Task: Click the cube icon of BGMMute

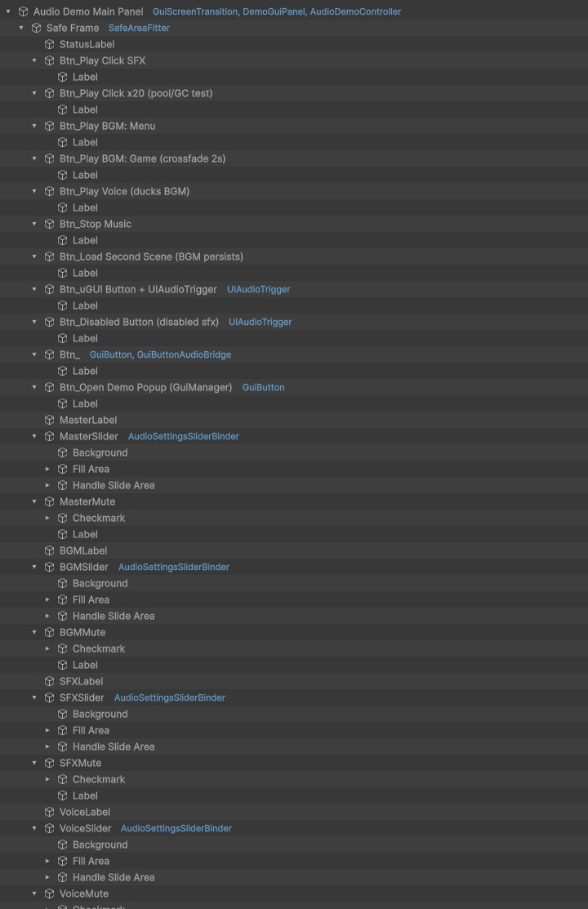Action: [49, 632]
